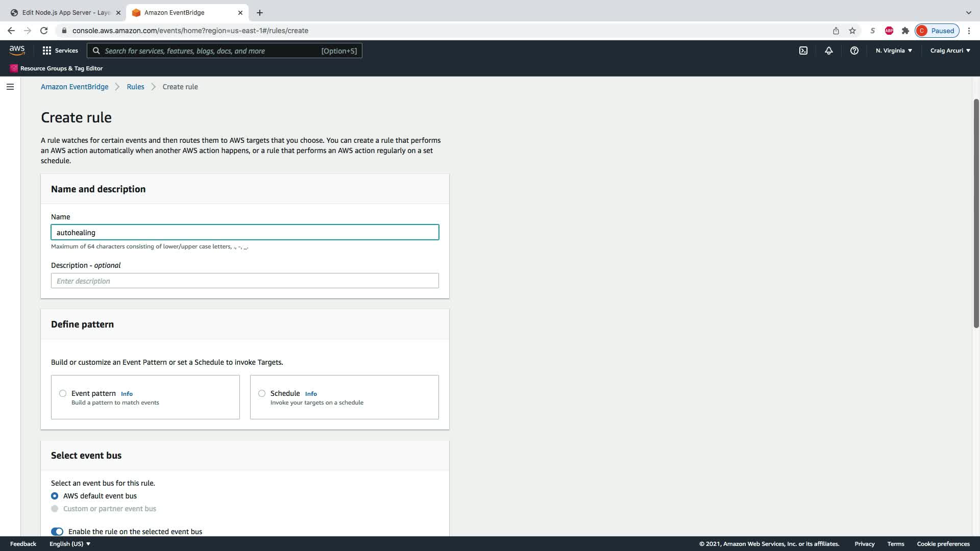Screen dimensions: 980x551
Task: Click the Description input field
Action: coord(244,281)
